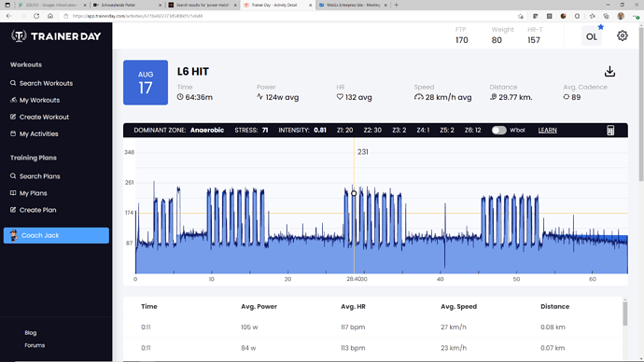Open the settings gear icon
The width and height of the screenshot is (644, 362).
[623, 35]
